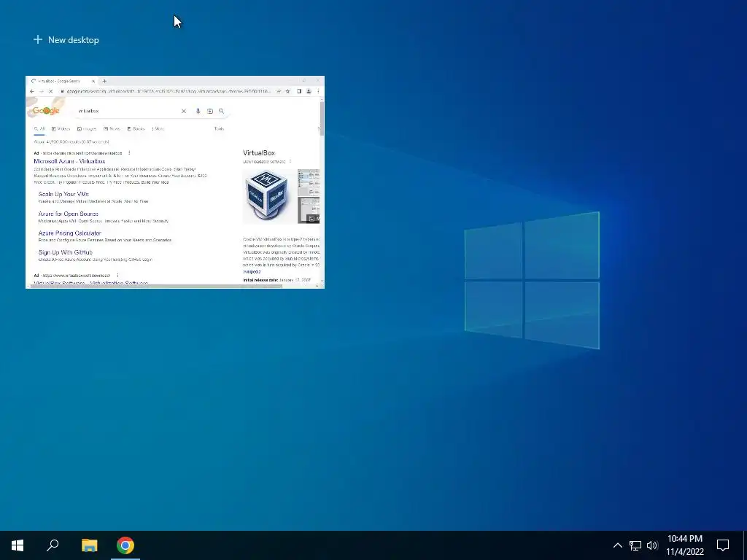Viewport: 747px width, 560px height.
Task: Open the taskbar clock and date
Action: (x=684, y=545)
